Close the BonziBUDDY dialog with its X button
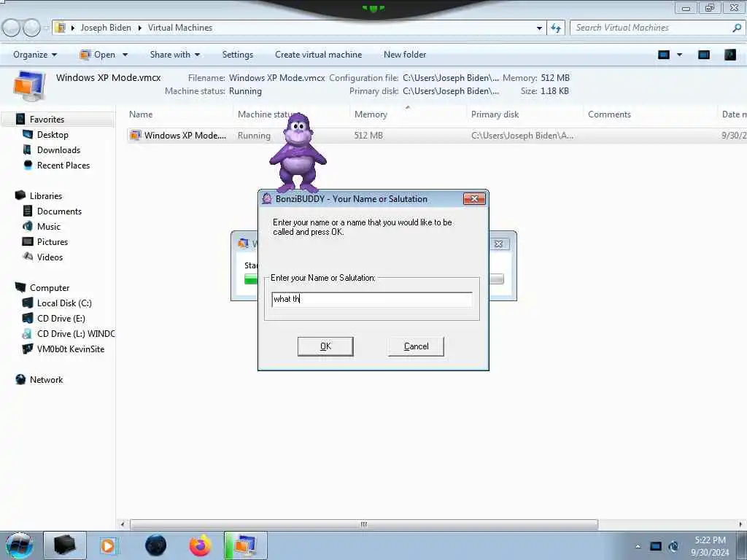Screen dimensions: 747x560 (x=474, y=198)
